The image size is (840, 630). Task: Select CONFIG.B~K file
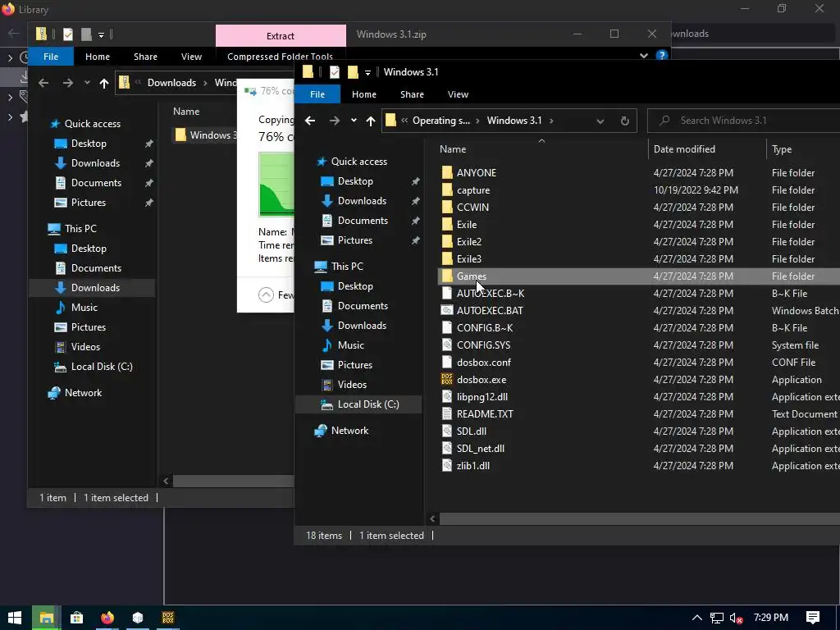(485, 328)
